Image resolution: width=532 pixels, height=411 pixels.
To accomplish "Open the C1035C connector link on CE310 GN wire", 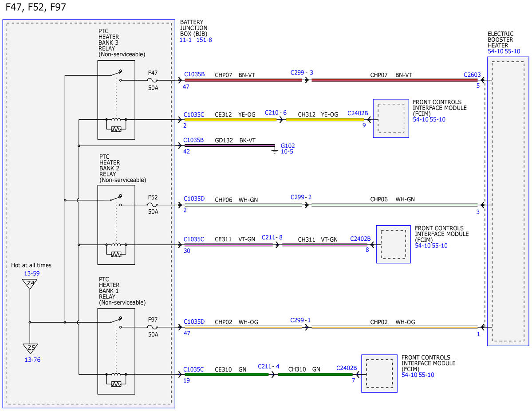I will pyautogui.click(x=194, y=370).
